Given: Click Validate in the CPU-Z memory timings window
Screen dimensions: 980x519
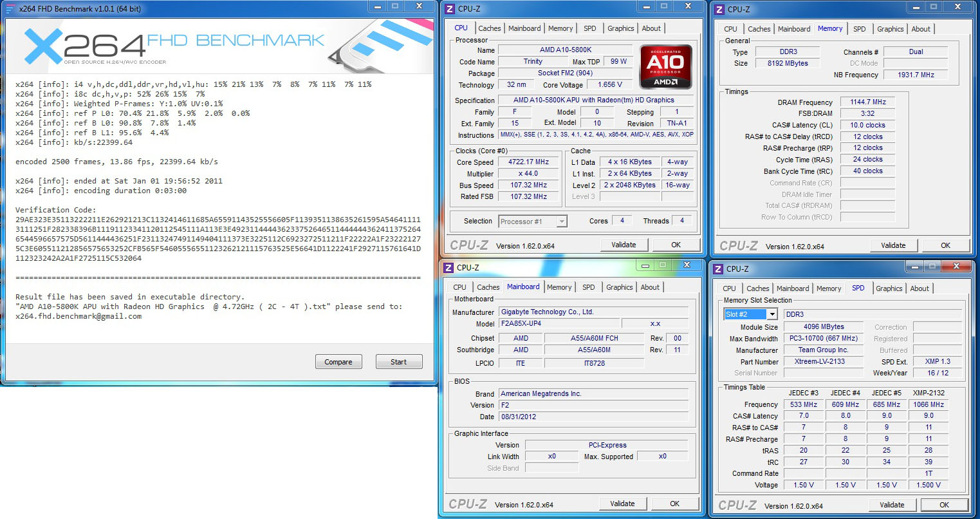Looking at the screenshot, I should (893, 245).
